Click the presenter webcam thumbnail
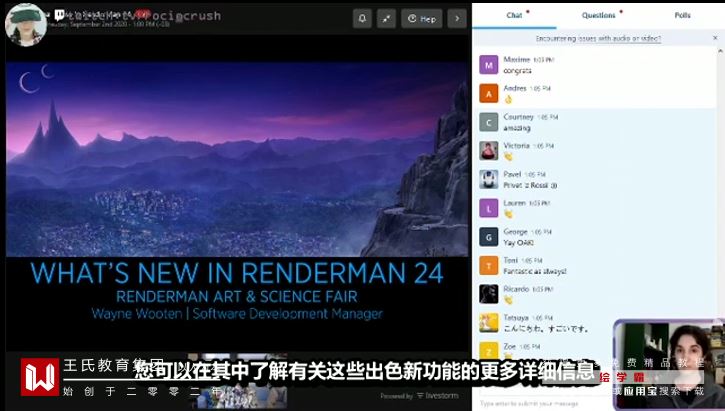Screen dimensions: 725x411 [x=669, y=364]
